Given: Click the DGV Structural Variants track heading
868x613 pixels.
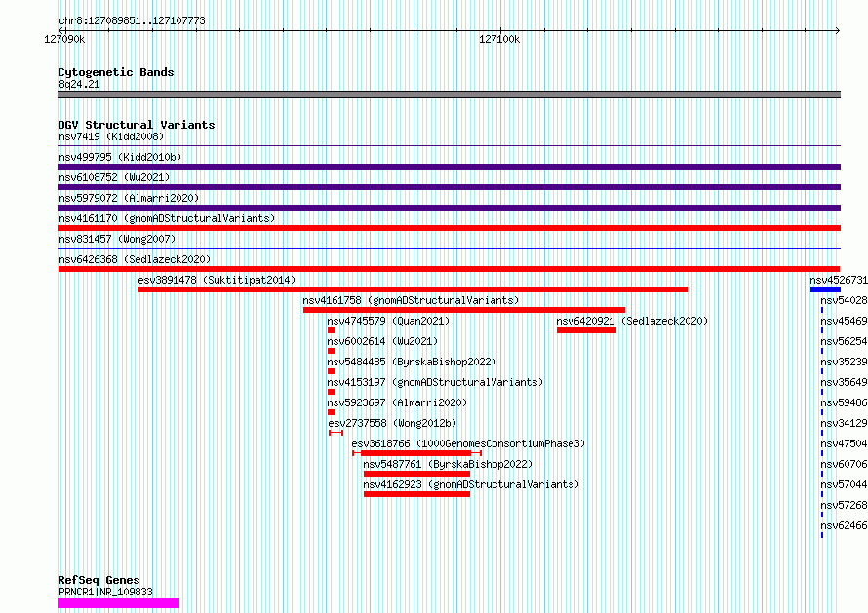Looking at the screenshot, I should coord(137,125).
